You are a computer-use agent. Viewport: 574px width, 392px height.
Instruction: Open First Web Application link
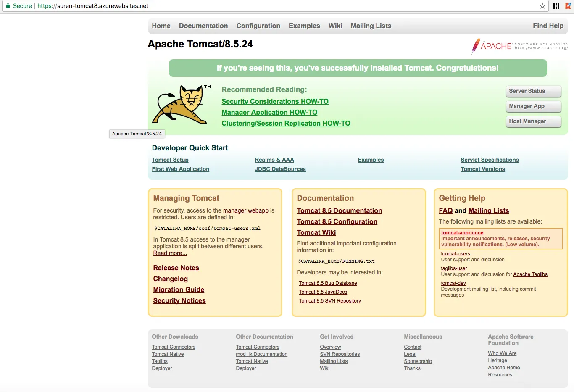(181, 169)
